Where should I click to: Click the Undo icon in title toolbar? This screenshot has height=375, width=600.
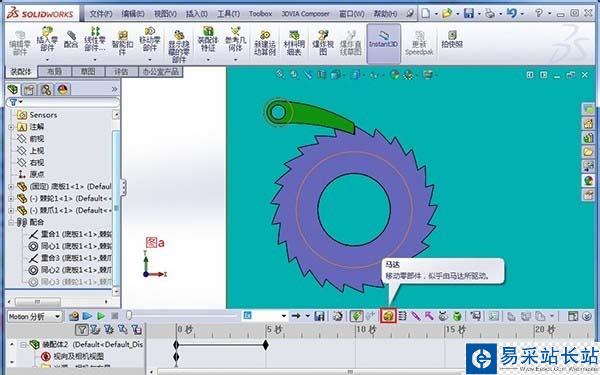(512, 13)
